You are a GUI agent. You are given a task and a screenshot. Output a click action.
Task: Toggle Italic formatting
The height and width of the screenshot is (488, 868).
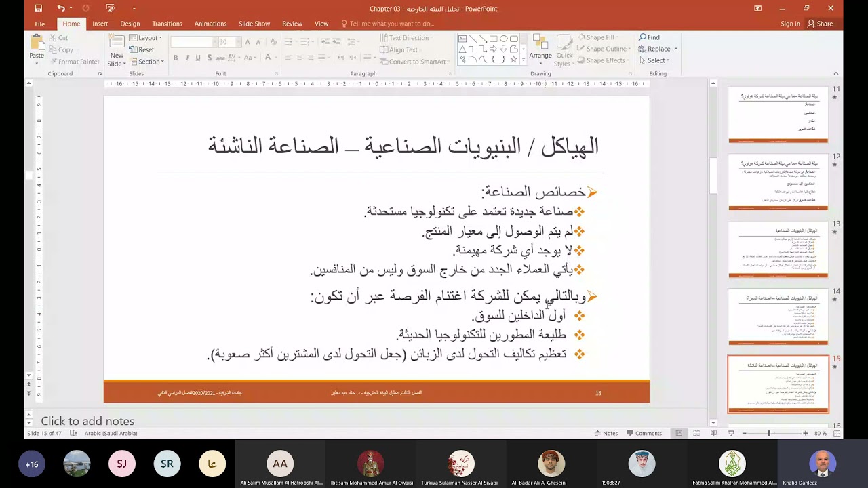pos(187,58)
